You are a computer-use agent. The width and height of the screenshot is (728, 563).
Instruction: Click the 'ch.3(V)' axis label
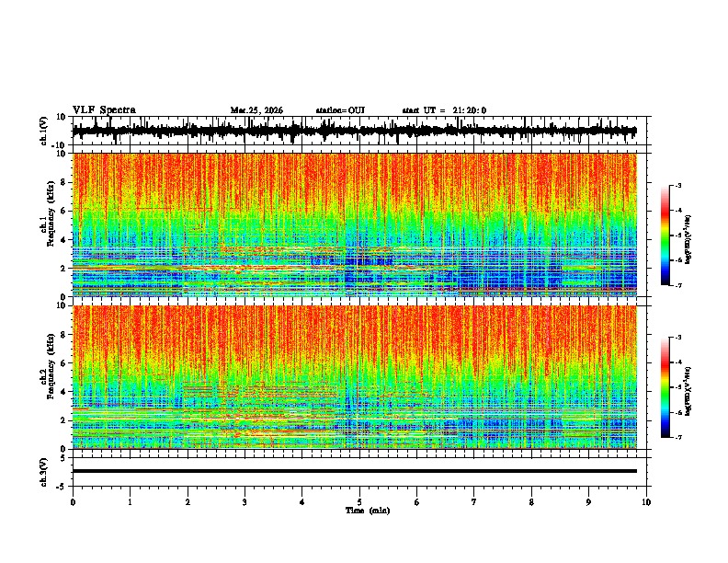[44, 473]
